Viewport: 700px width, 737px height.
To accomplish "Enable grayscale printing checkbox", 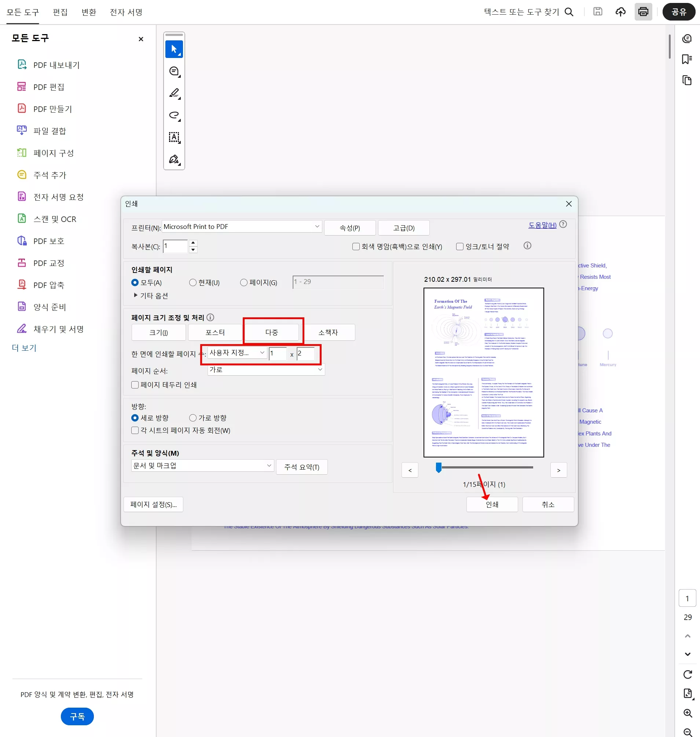I will point(356,247).
